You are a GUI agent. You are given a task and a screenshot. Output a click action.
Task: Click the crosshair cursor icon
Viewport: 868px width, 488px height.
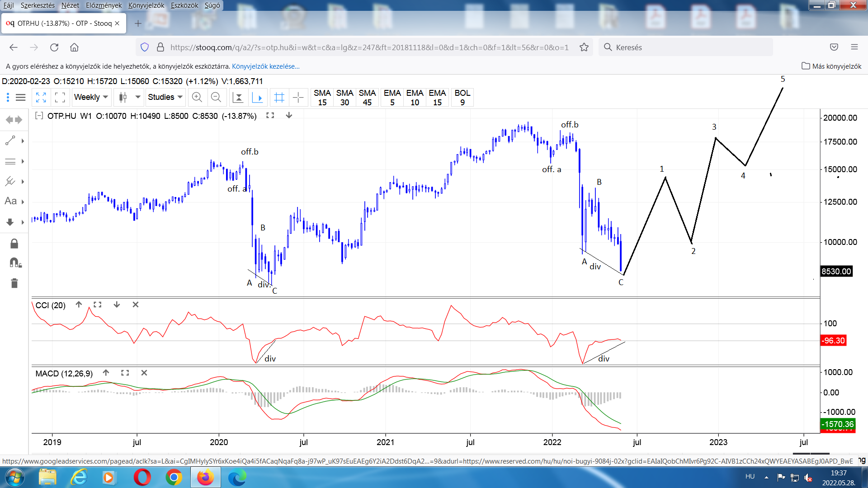pyautogui.click(x=298, y=97)
